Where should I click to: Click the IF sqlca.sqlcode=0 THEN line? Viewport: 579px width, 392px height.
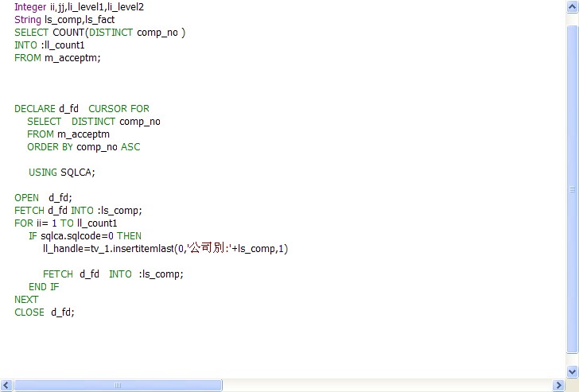coord(84,236)
